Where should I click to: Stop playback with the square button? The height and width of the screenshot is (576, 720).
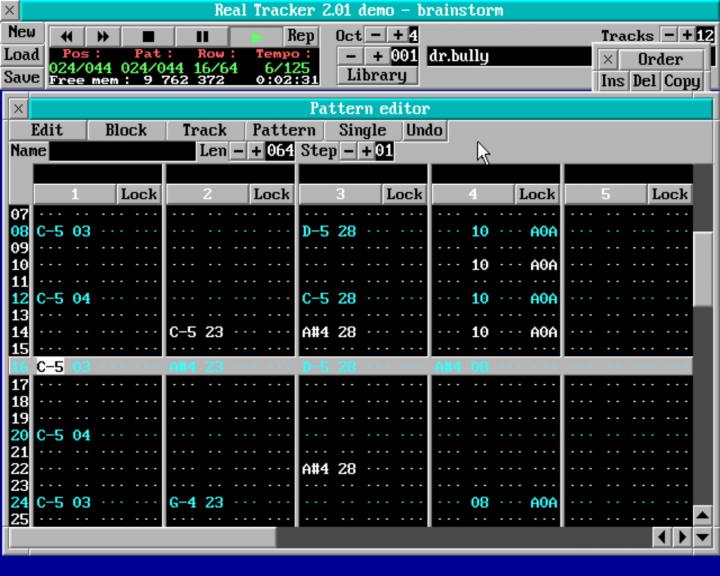149,36
